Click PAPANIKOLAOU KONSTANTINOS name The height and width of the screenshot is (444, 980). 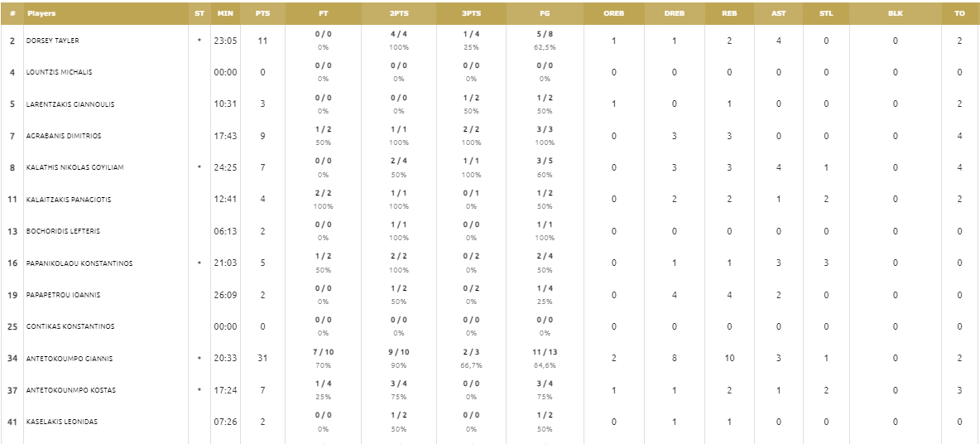[x=79, y=263]
